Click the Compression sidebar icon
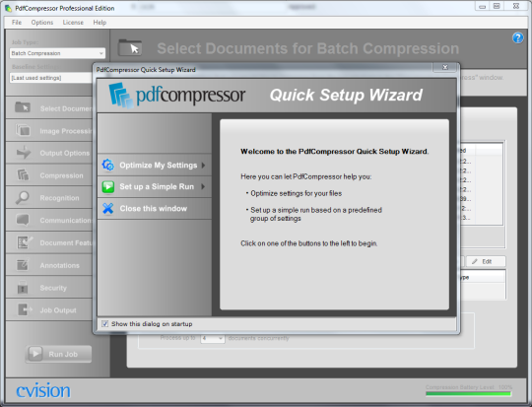532x407 pixels. tap(23, 175)
